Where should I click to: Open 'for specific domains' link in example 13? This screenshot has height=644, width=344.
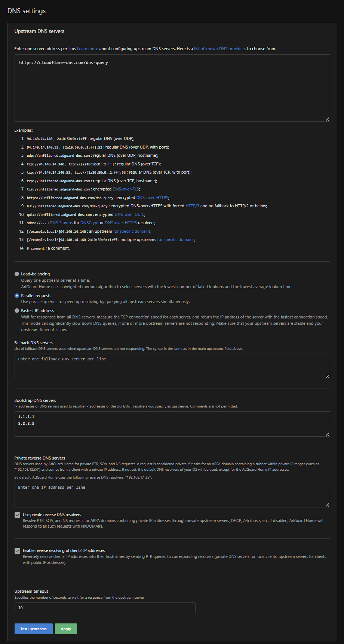176,239
